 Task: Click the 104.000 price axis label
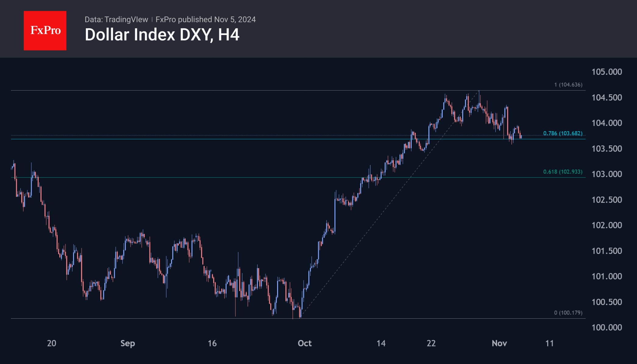point(607,123)
